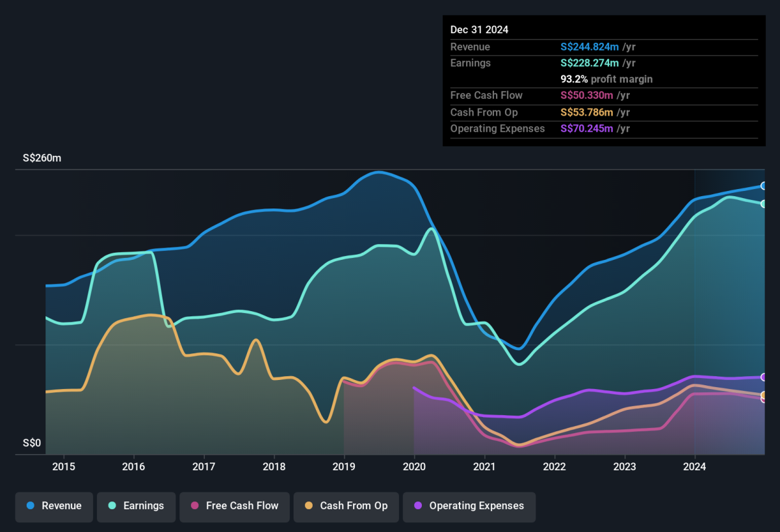The width and height of the screenshot is (780, 532).
Task: Click the teal Earnings legend dot
Action: point(112,506)
